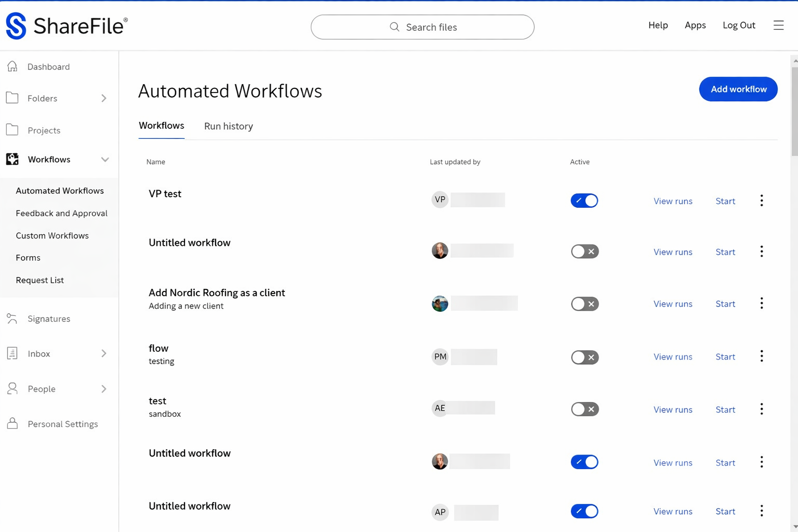Disable the VP test workflow toggle
The width and height of the screenshot is (798, 532).
pos(584,201)
